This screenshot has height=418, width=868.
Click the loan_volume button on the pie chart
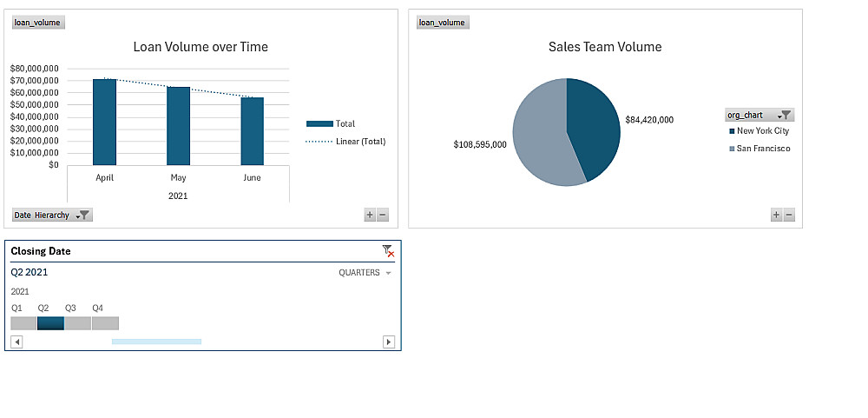[x=442, y=22]
